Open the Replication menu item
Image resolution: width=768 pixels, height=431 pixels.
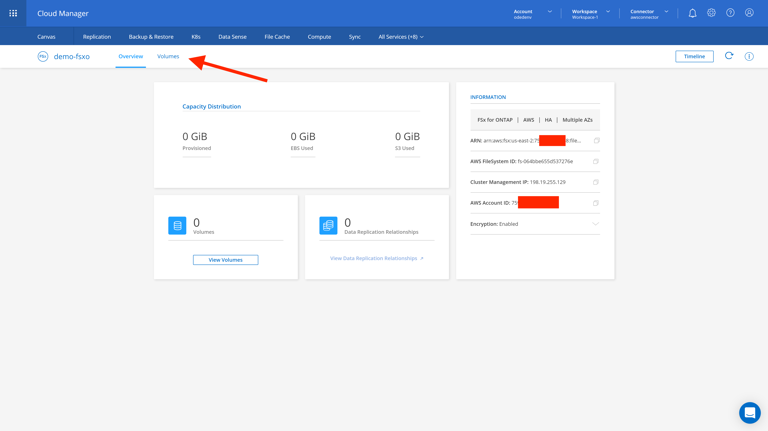[x=97, y=37]
